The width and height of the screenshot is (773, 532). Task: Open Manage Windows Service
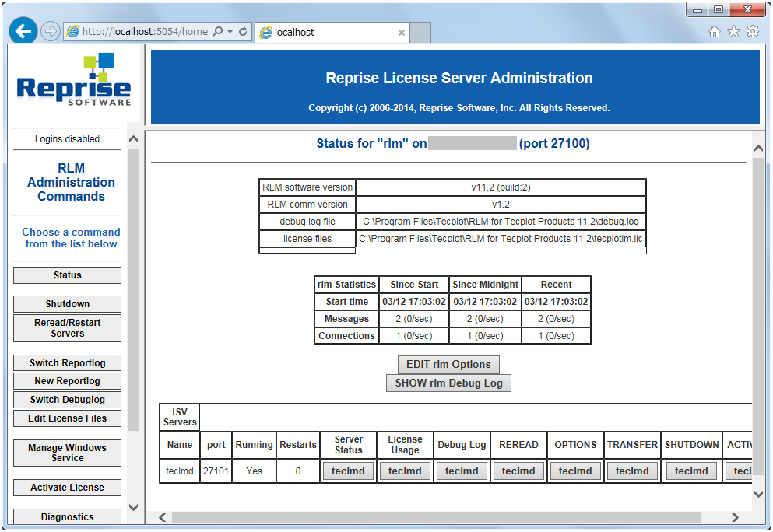67,453
